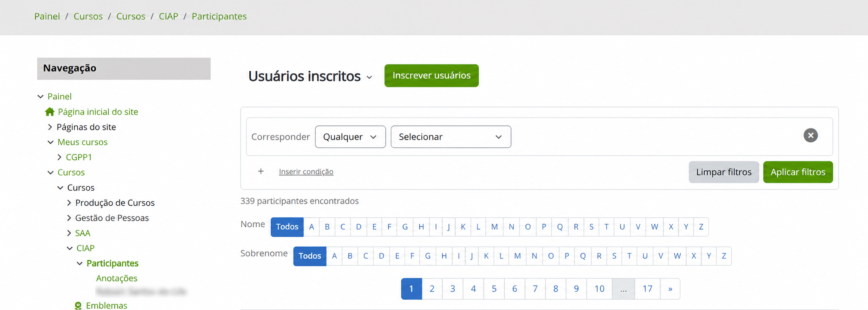Open CIAP in the breadcrumb

(x=169, y=16)
